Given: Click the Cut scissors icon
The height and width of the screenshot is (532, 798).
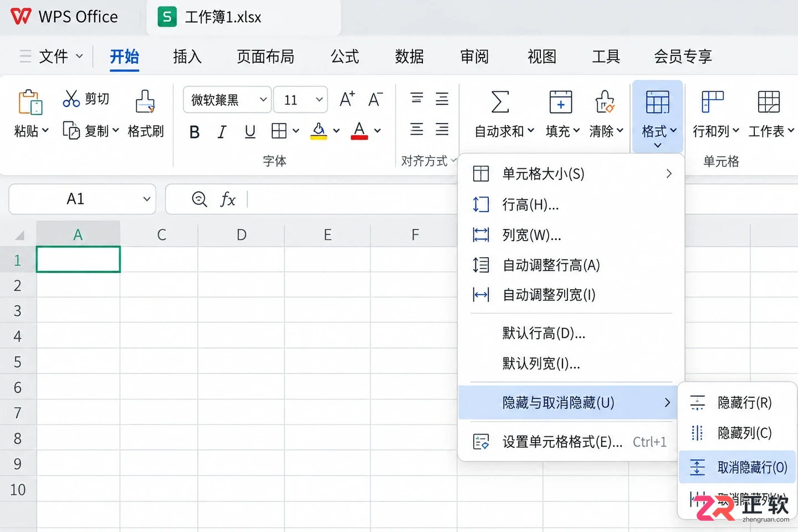Looking at the screenshot, I should tap(71, 99).
